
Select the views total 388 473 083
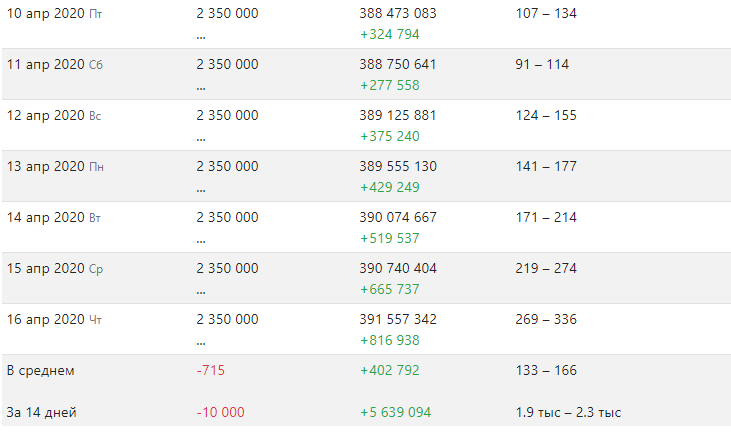pyautogui.click(x=398, y=14)
